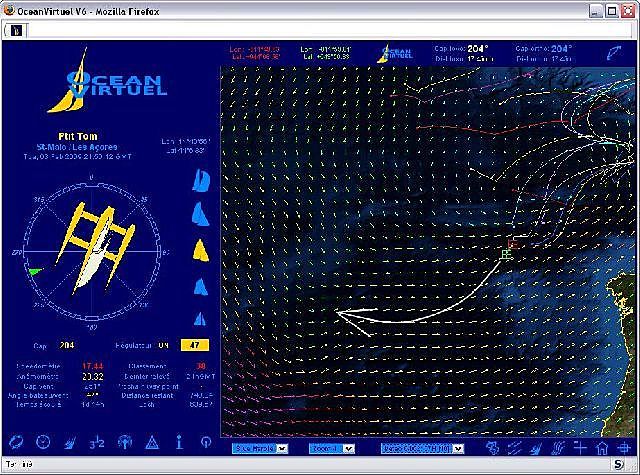Click the Firefox icon in title bar
Image resolution: width=640 pixels, height=475 pixels.
tap(9, 10)
